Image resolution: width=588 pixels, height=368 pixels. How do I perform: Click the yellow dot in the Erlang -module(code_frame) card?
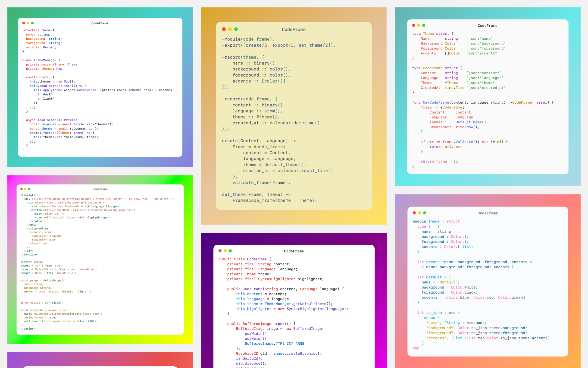[230, 29]
